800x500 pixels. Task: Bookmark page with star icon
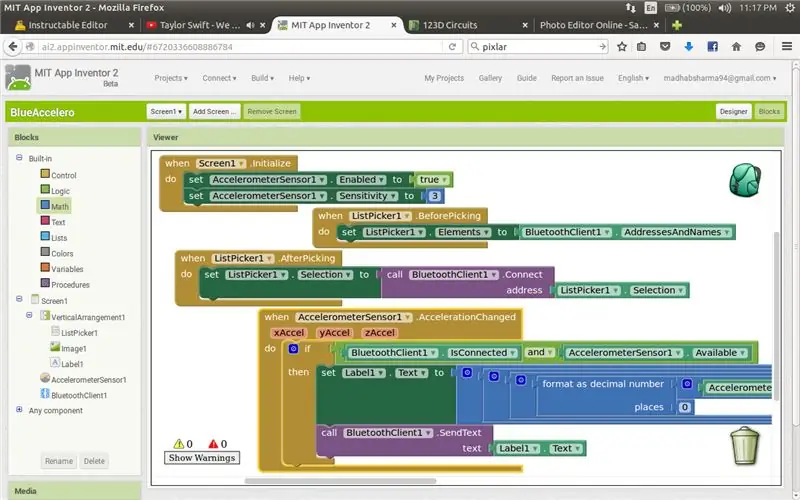click(x=621, y=46)
